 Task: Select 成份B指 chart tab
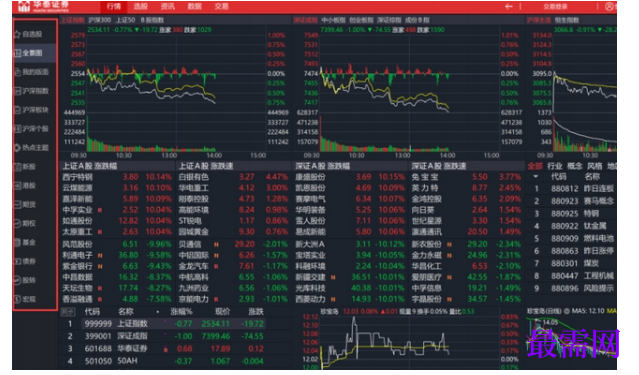point(417,20)
